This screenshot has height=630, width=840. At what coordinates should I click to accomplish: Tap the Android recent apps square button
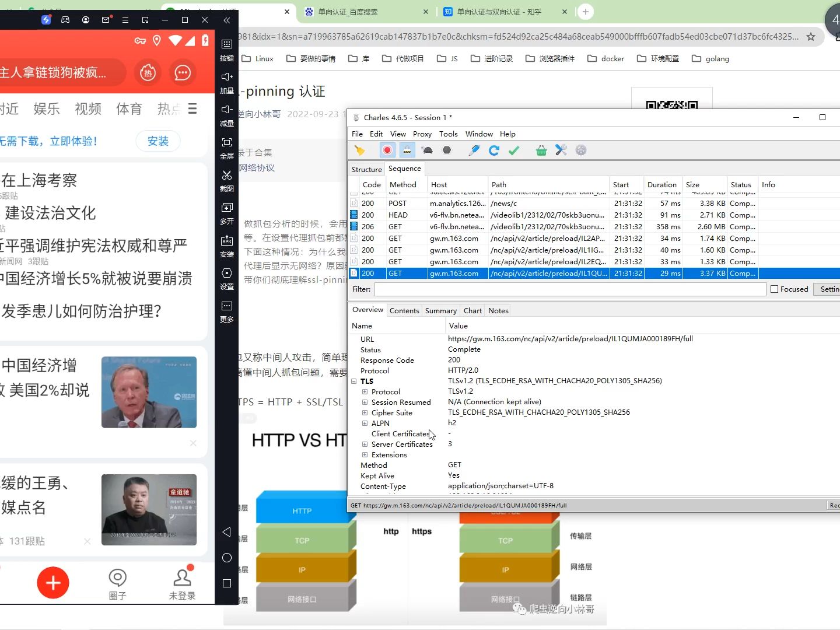227,583
